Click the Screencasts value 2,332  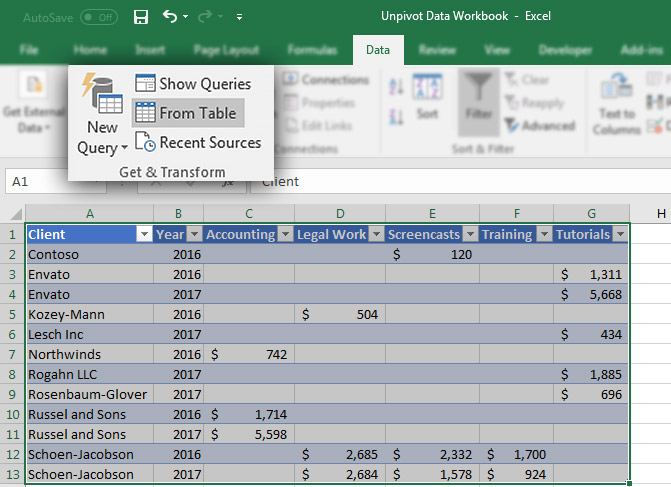click(432, 454)
